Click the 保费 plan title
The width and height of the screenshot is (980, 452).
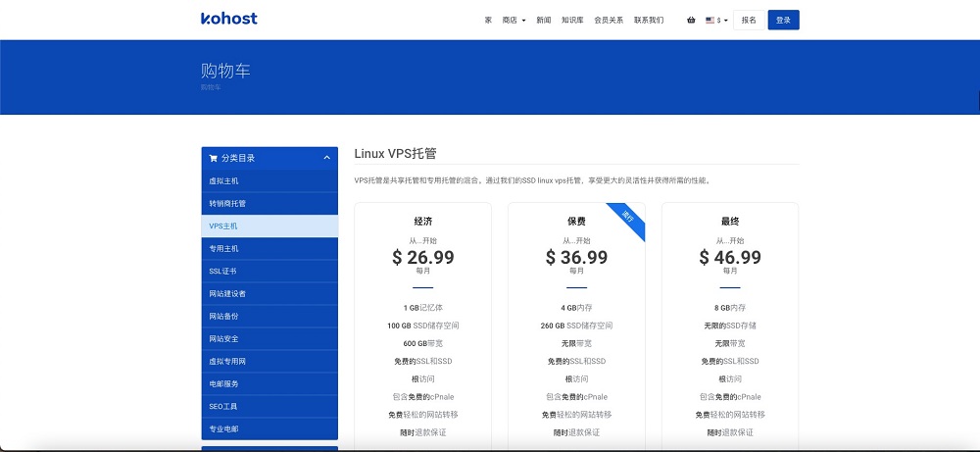[576, 222]
